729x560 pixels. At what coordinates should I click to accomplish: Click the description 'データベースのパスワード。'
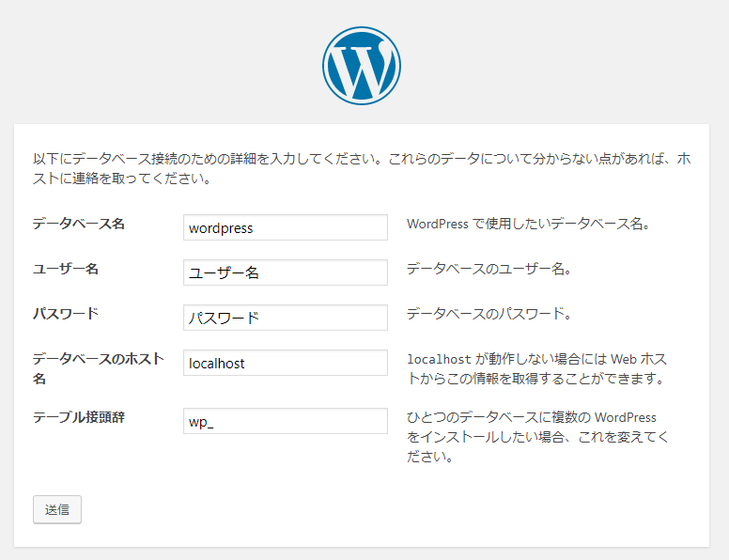tap(489, 314)
